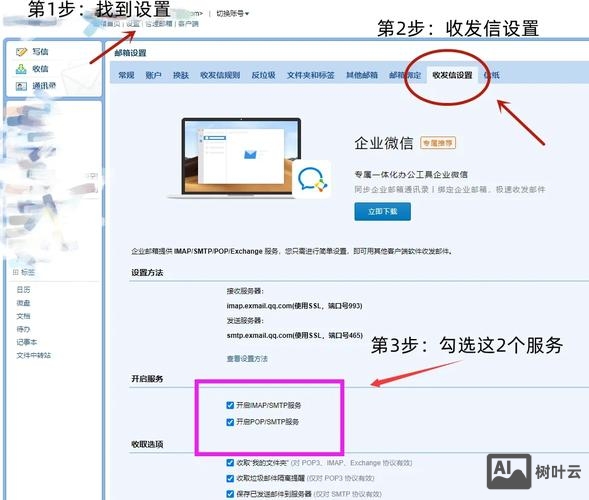
Task: Click the 企业微信 heading text
Action: pos(384,143)
